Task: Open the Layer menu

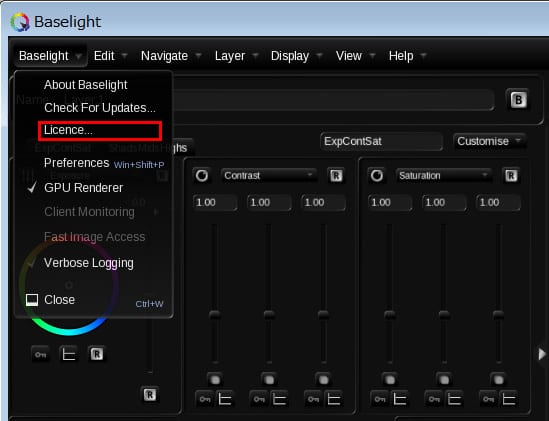Action: point(236,56)
